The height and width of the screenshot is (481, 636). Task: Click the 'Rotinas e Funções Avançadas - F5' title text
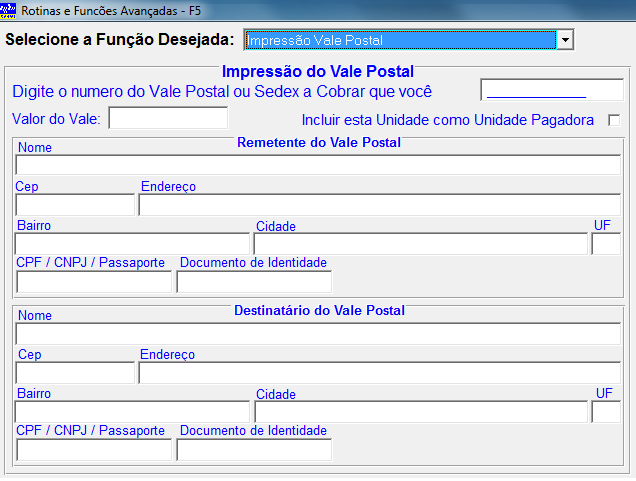111,11
